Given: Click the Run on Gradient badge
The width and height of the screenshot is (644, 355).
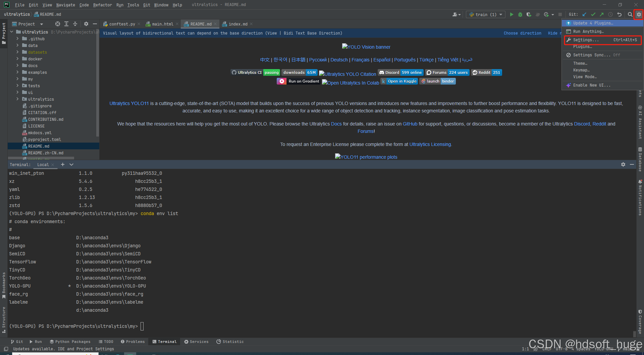Looking at the screenshot, I should (x=299, y=81).
